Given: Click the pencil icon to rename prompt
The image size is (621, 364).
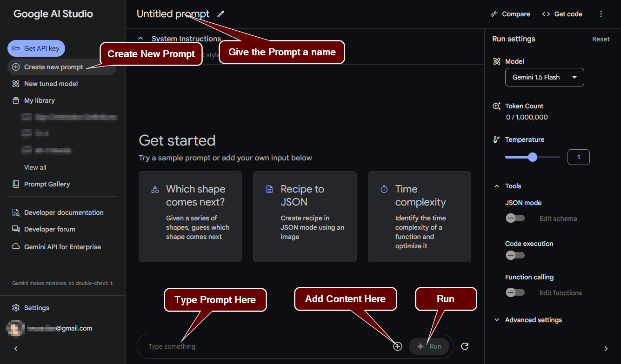Looking at the screenshot, I should coord(220,14).
